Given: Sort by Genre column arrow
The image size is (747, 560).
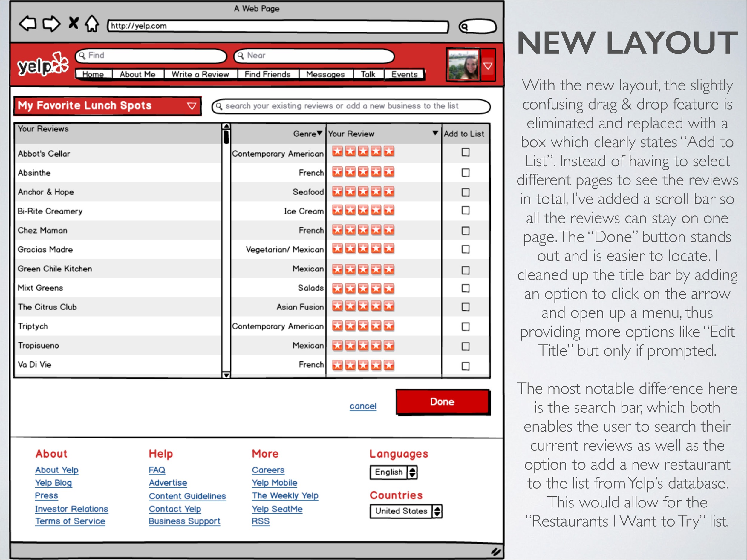Looking at the screenshot, I should 319,133.
